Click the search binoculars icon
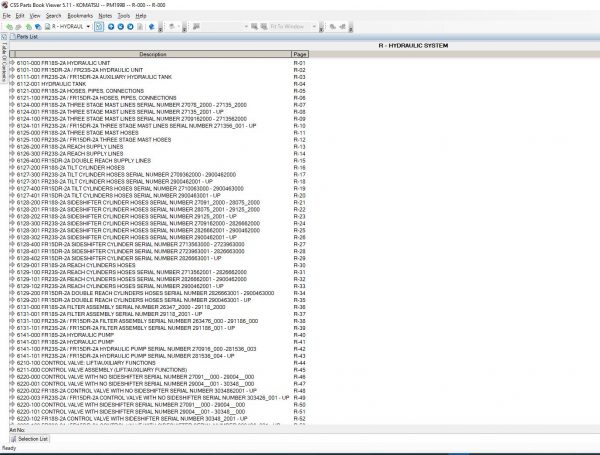 point(196,27)
